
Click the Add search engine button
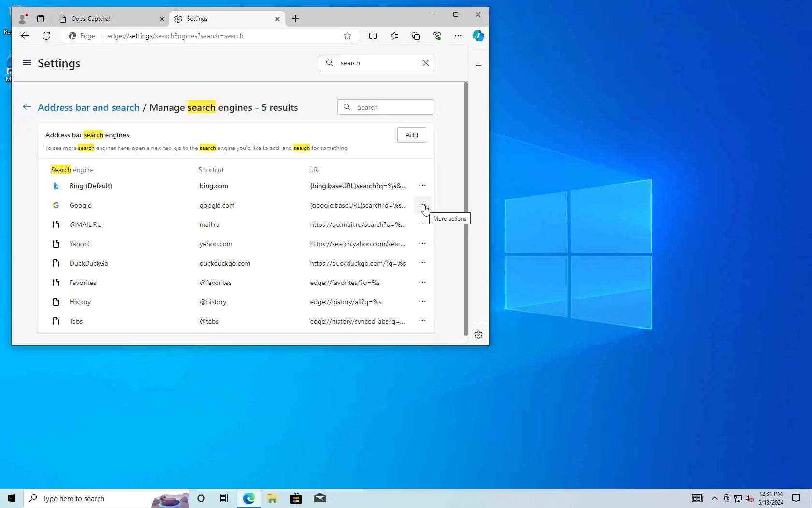pyautogui.click(x=412, y=135)
